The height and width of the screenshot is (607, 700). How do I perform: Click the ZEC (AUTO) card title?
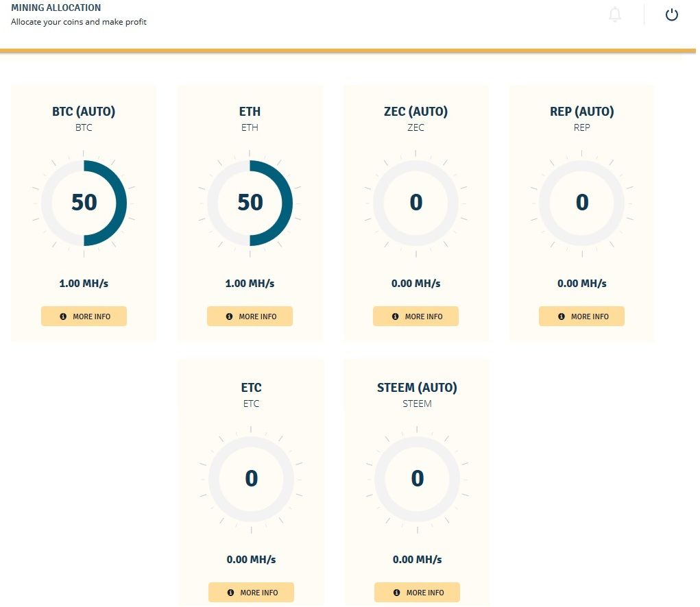pyautogui.click(x=415, y=112)
